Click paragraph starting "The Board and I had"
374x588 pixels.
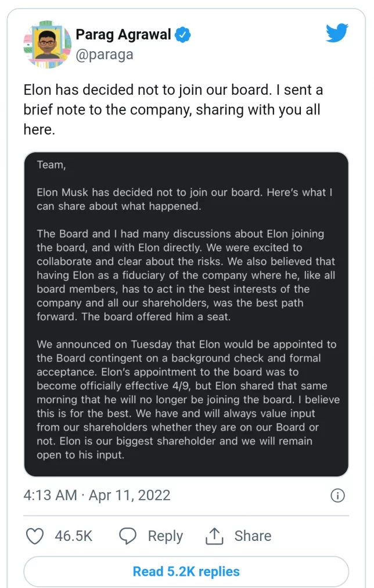click(186, 275)
